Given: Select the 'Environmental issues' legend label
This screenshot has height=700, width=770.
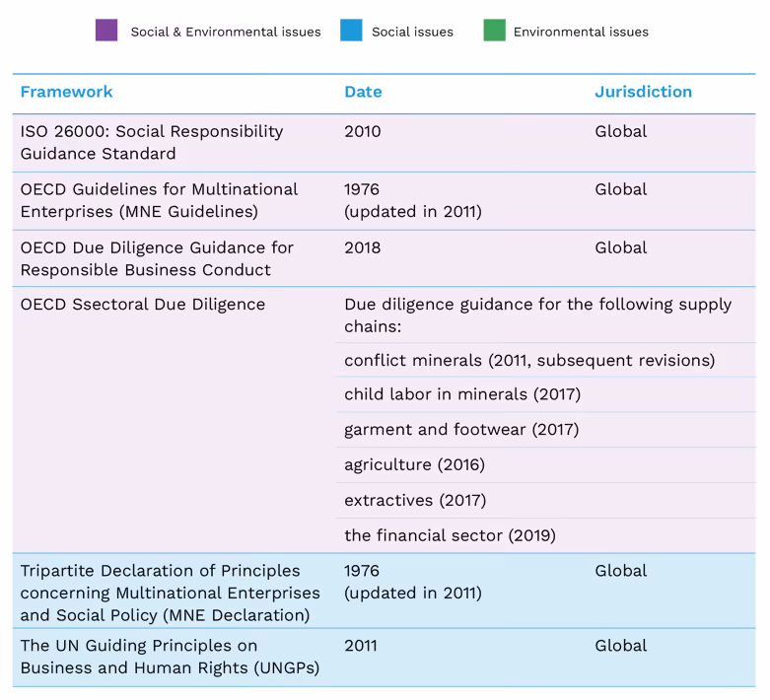Looking at the screenshot, I should tap(581, 32).
